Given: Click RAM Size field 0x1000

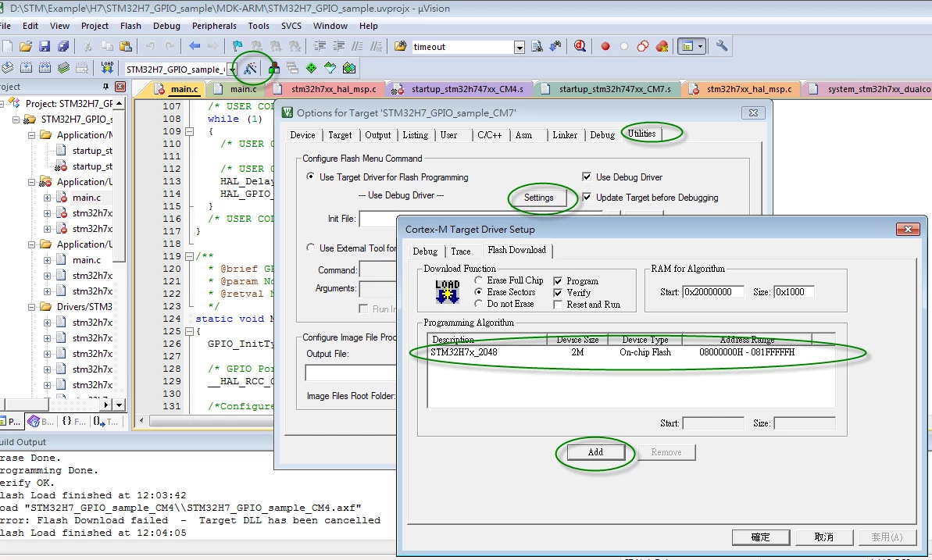Looking at the screenshot, I should [x=794, y=292].
